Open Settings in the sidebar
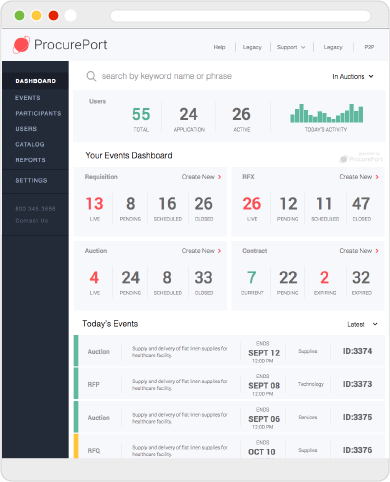Viewport: 390px width, 482px height. click(x=31, y=181)
